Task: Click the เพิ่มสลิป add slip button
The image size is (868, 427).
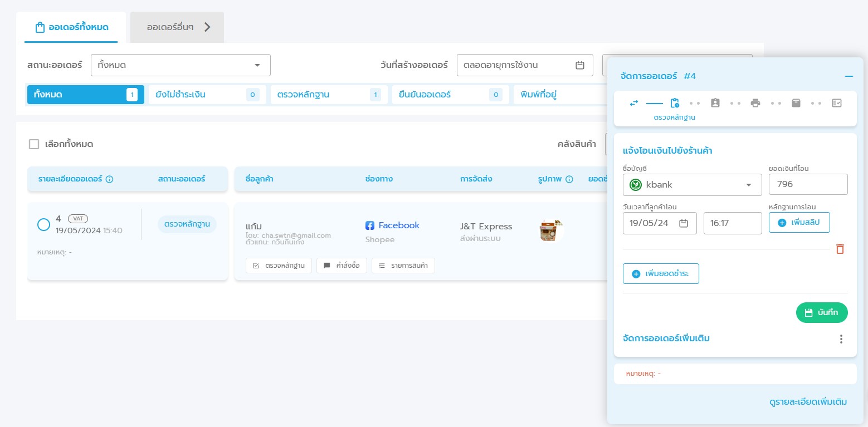Action: click(799, 223)
